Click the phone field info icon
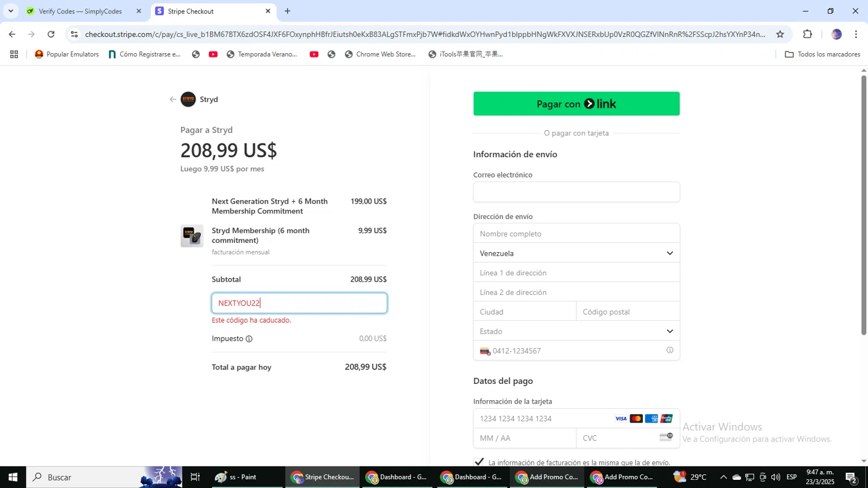 click(670, 350)
